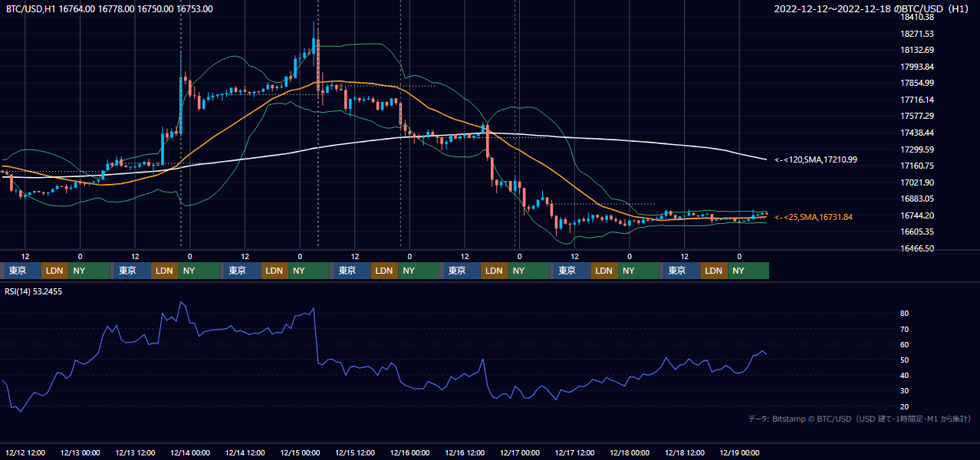Select the 12/18 12:00 time label
This screenshot has width=980, height=460.
685,453
